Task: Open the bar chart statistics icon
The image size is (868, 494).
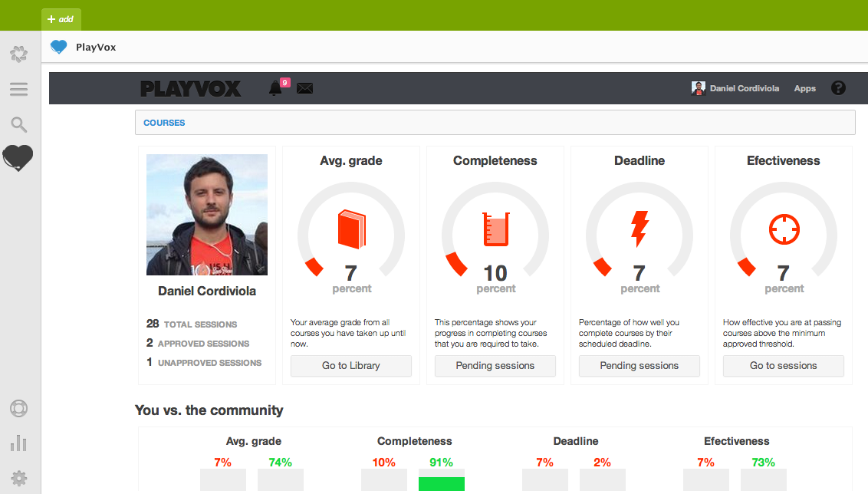Action: pos(19,443)
